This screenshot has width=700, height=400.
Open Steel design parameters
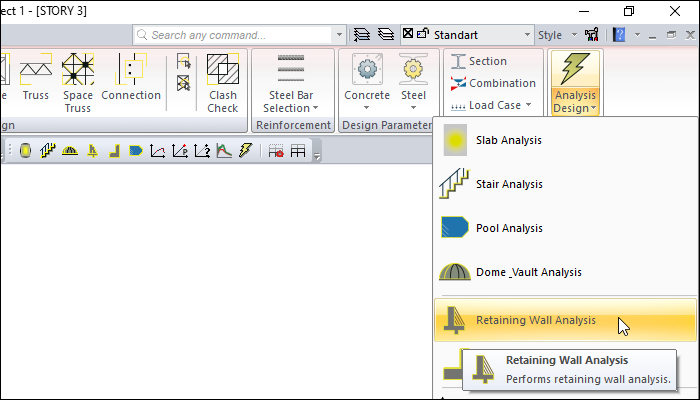tap(413, 83)
